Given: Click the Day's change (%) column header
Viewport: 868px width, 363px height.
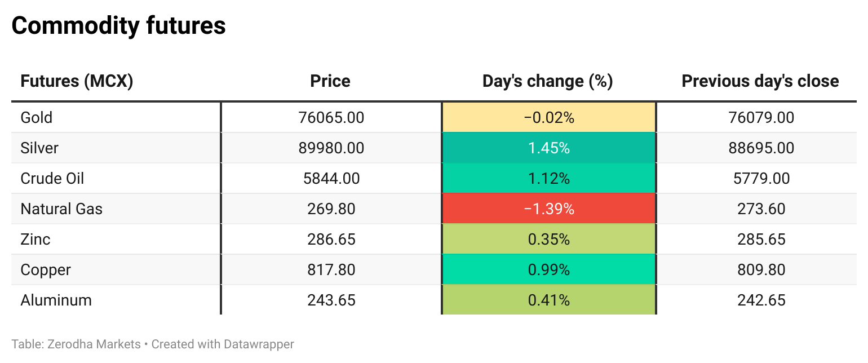Looking at the screenshot, I should (548, 81).
